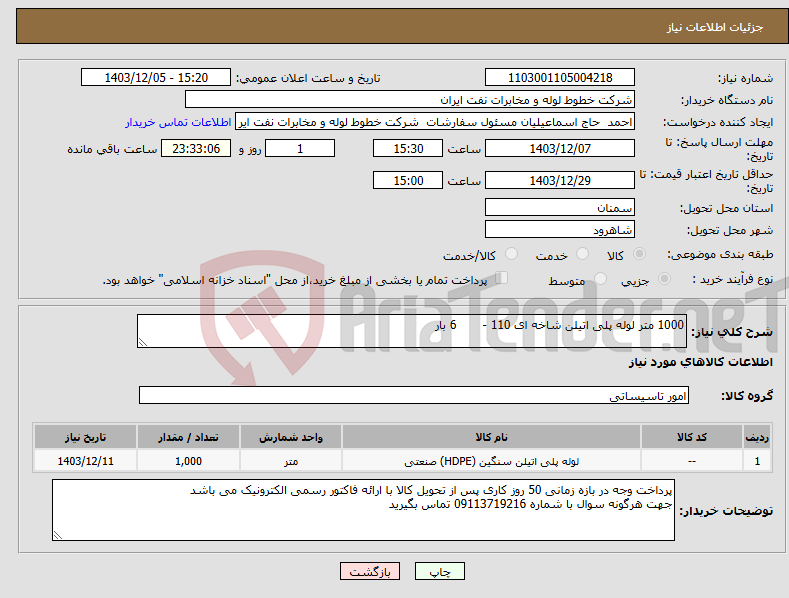Click the need number field 1103001105004218
The width and height of the screenshot is (789, 598).
click(x=560, y=78)
